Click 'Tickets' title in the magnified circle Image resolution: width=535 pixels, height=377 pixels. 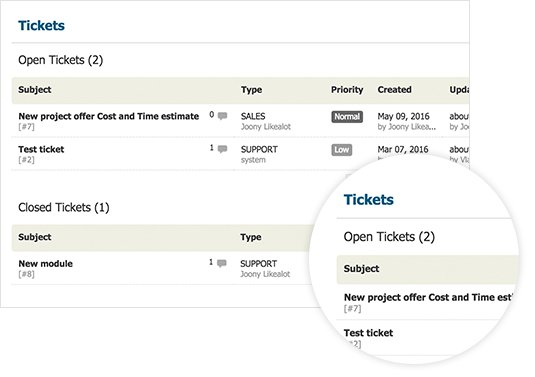click(x=368, y=200)
